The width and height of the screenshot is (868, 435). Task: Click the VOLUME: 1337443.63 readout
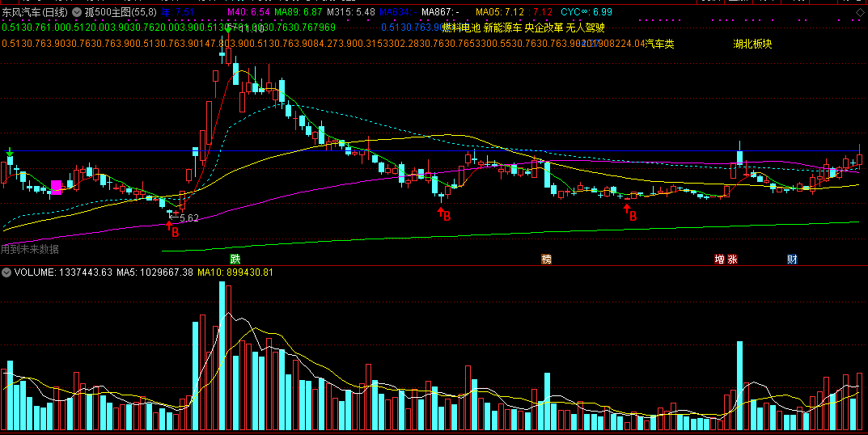[x=63, y=272]
